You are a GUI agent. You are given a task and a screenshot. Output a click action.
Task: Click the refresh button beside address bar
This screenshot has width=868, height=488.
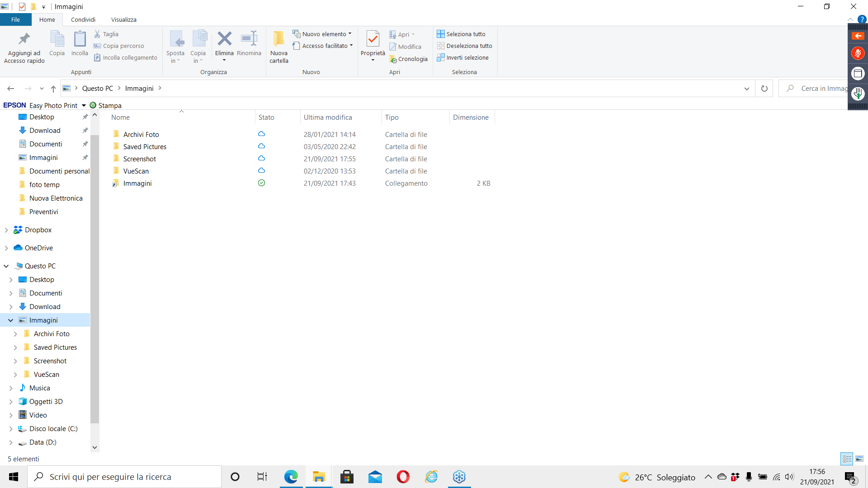point(764,89)
